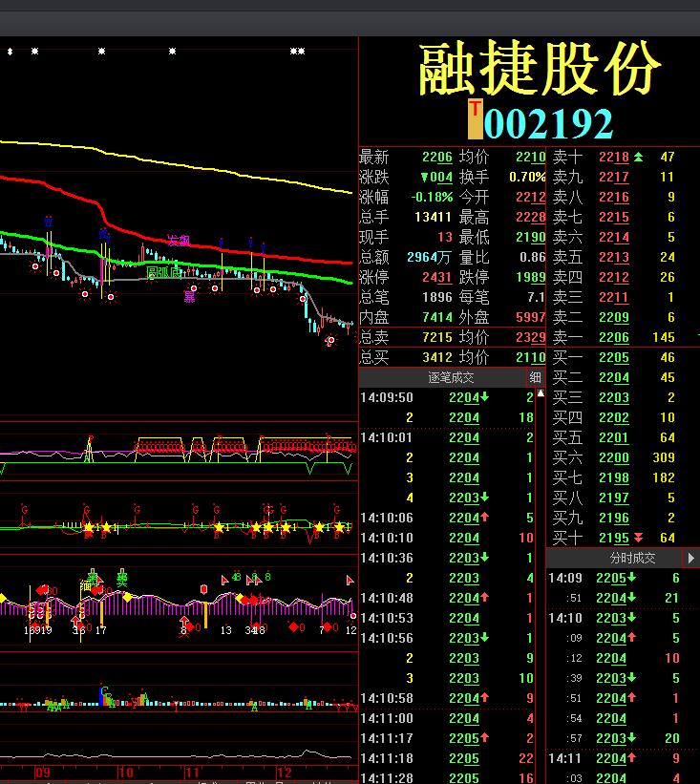Click date marker 09 on time axis
This screenshot has width=700, height=784.
click(43, 773)
